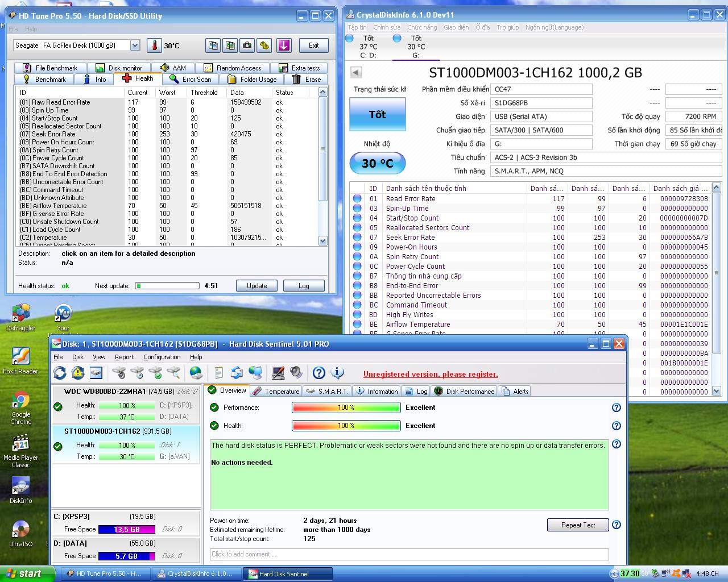The image size is (728, 582).
Task: Click the network computers icon in Sentinel toolbar
Action: [255, 373]
